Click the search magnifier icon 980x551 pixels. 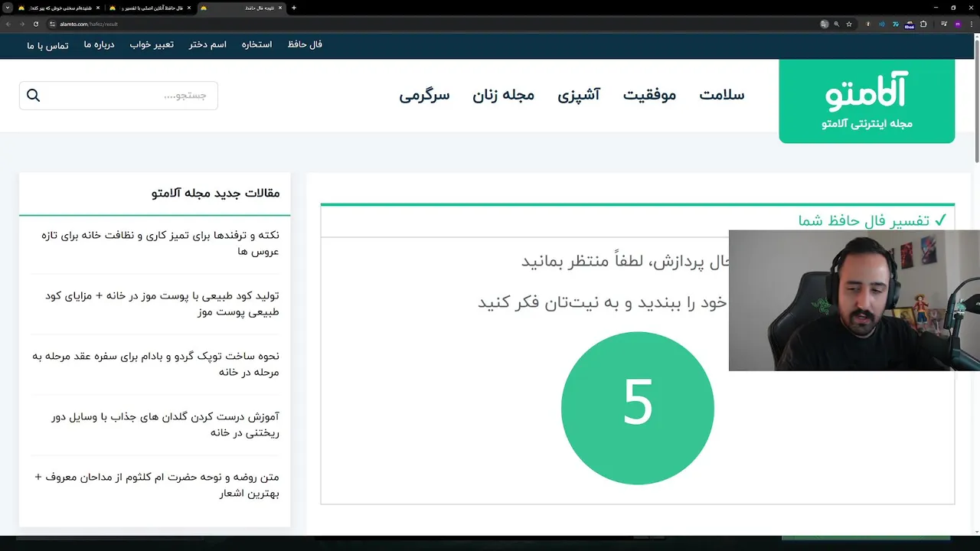click(x=33, y=95)
